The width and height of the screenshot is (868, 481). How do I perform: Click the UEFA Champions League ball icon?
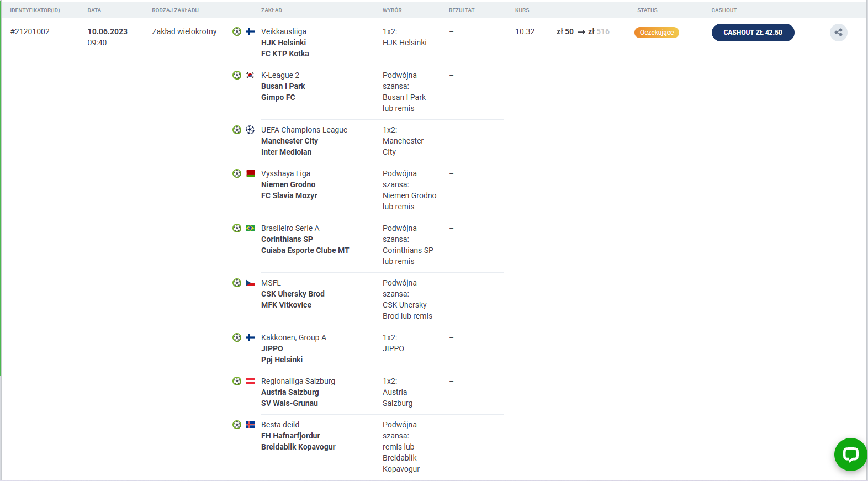[x=250, y=130]
